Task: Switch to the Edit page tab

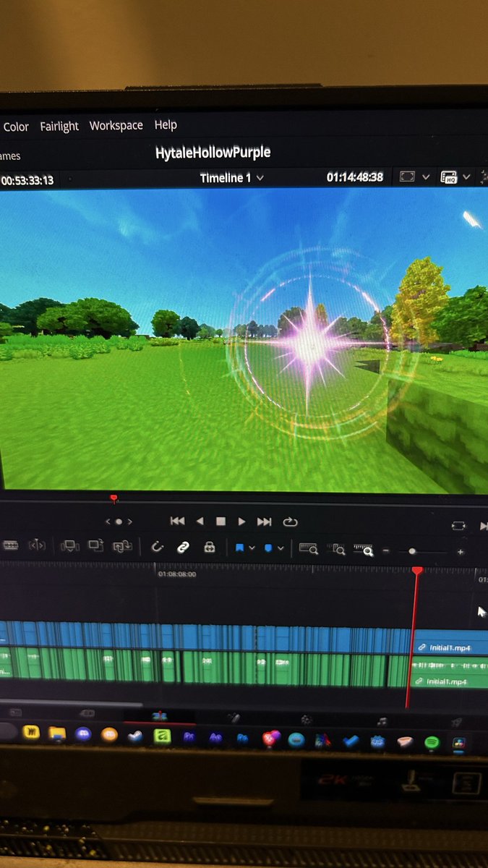Action: pyautogui.click(x=159, y=716)
